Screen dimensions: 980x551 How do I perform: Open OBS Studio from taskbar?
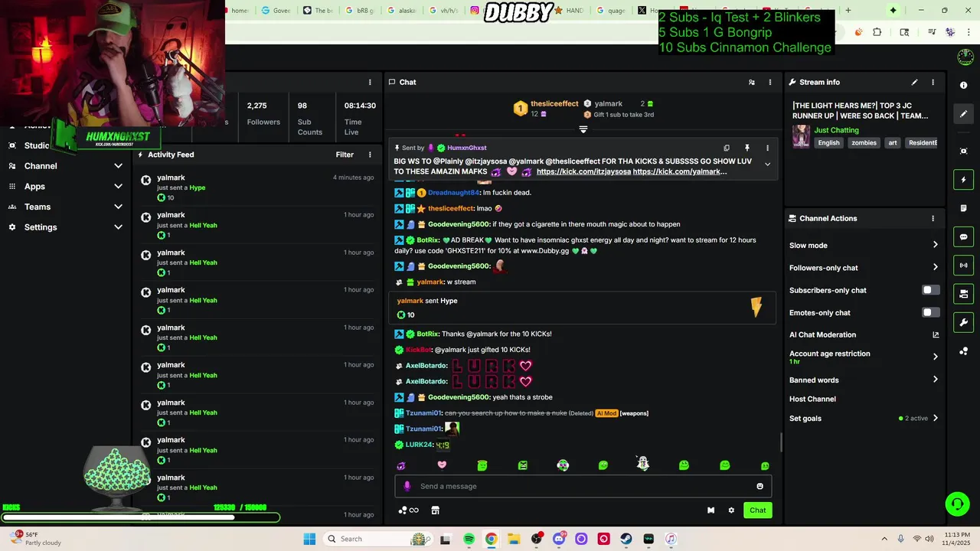tap(536, 539)
